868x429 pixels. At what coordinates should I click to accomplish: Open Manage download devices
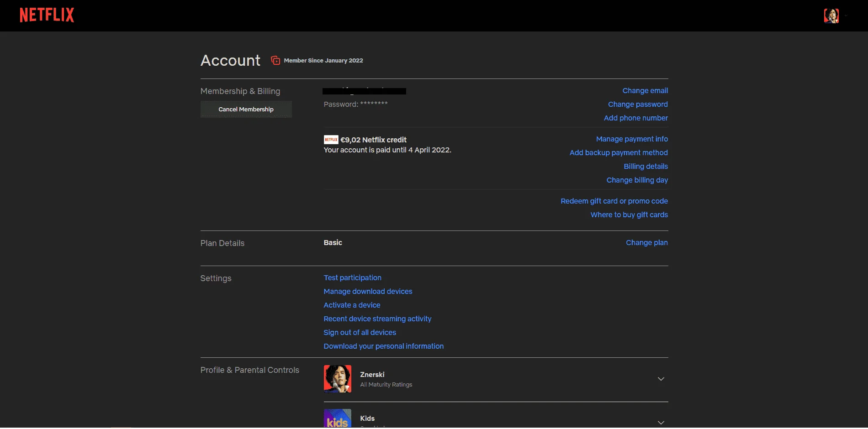click(x=368, y=291)
